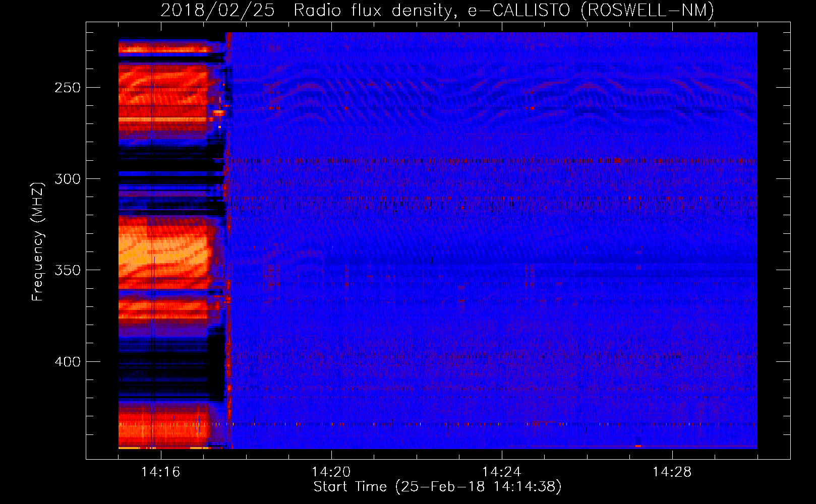Click the 14:16 time tick label
Viewport: 816px width, 504px height.
(x=160, y=472)
